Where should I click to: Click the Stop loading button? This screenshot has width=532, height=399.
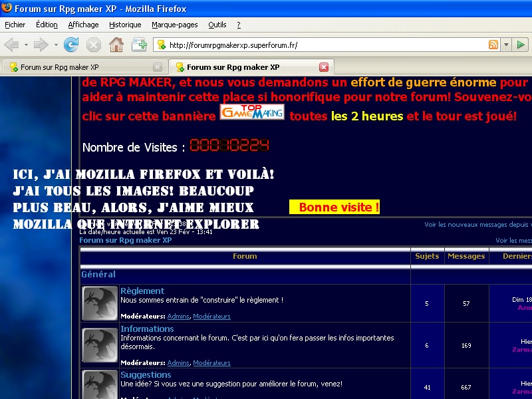94,45
